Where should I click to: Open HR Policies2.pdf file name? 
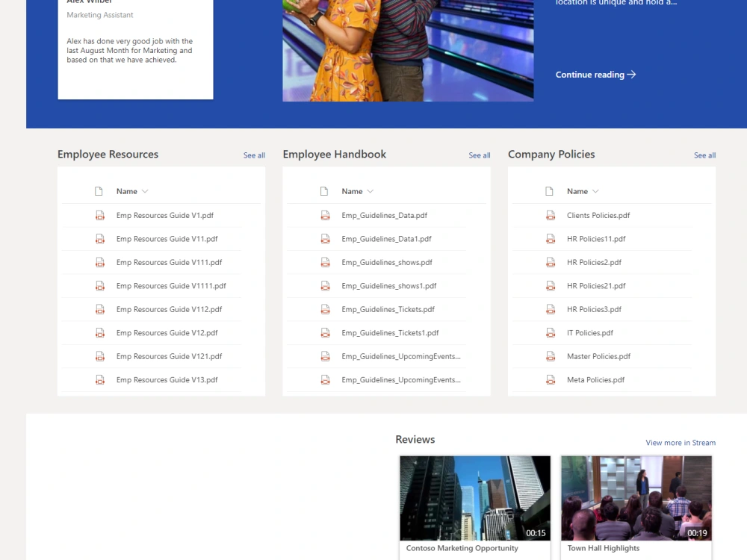click(x=594, y=262)
